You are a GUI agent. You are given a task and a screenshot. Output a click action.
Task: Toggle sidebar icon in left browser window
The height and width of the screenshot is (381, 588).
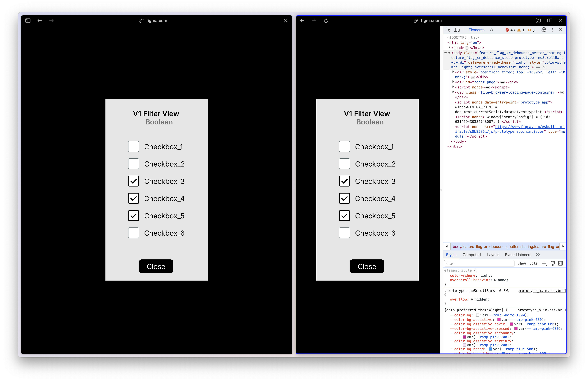28,20
